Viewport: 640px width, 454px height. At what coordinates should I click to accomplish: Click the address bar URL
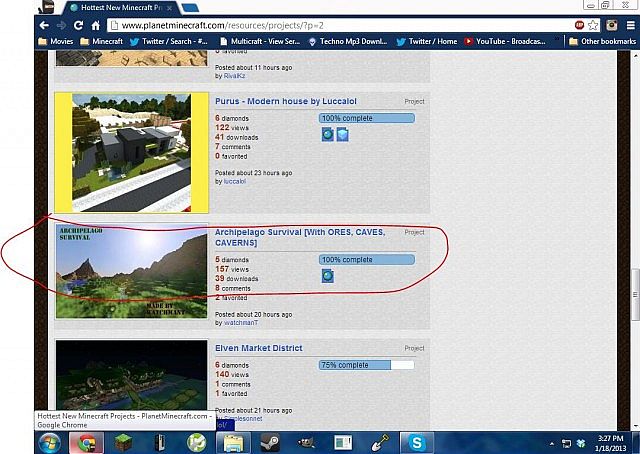coord(222,26)
